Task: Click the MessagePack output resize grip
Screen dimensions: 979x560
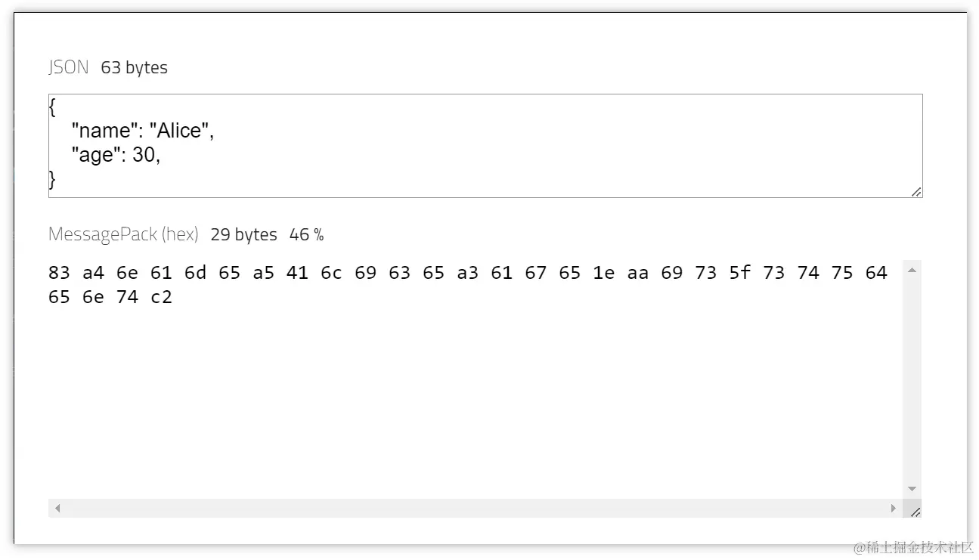Action: (x=915, y=512)
